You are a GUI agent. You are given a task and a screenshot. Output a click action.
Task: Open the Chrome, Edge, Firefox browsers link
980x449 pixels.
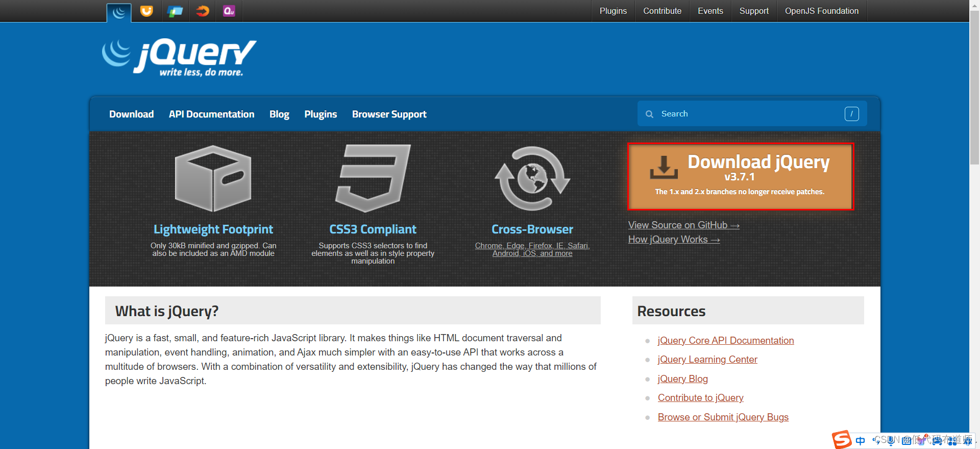pos(532,249)
